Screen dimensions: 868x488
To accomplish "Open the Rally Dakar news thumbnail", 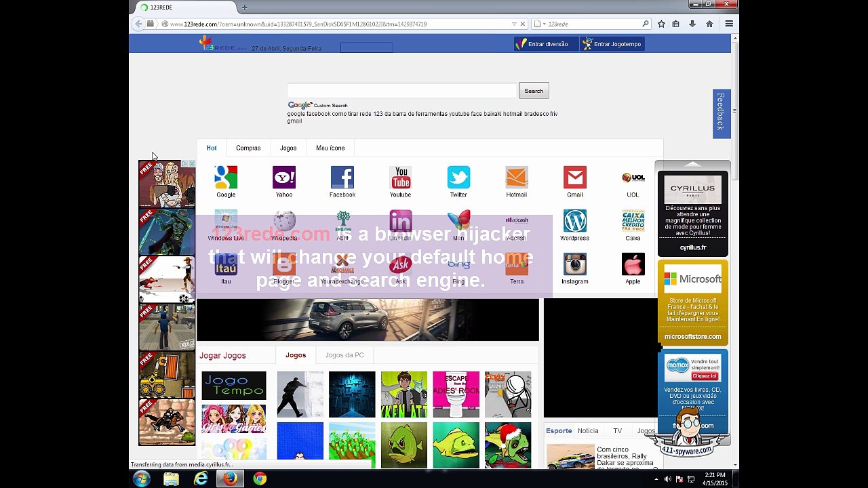I will (x=570, y=457).
